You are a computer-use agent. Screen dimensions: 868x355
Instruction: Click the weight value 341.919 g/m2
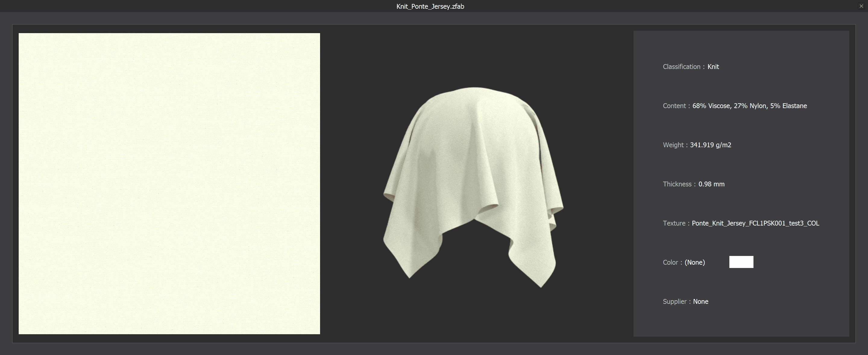click(711, 145)
